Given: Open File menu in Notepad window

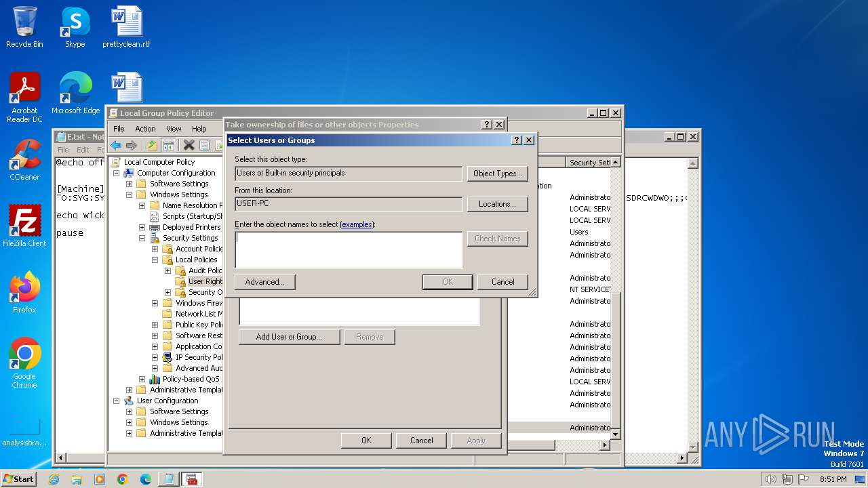Looking at the screenshot, I should click(x=63, y=150).
